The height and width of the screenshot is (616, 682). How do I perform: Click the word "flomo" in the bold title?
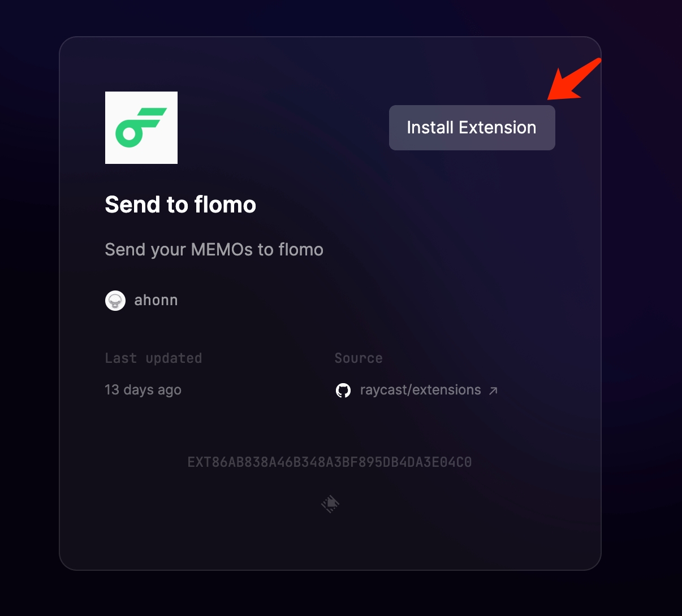[225, 205]
